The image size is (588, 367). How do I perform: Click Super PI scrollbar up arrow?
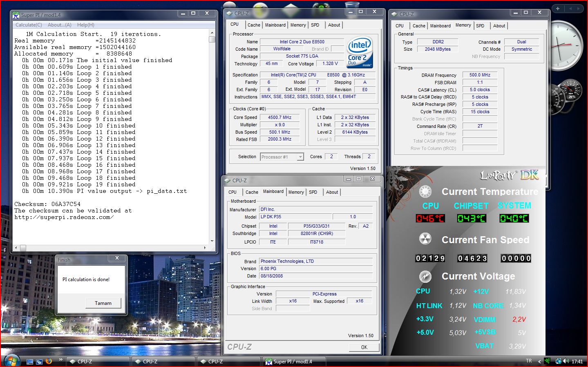[212, 33]
